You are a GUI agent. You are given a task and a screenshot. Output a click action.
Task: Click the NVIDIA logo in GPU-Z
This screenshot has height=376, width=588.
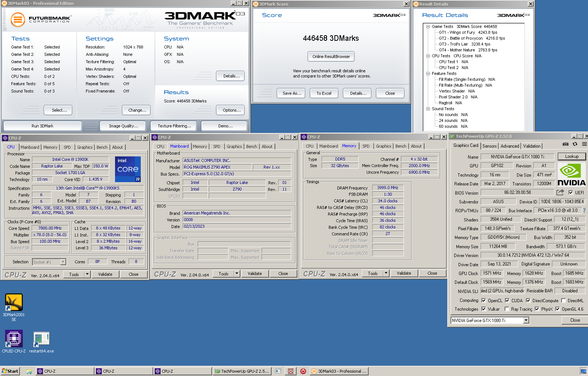[x=571, y=174]
